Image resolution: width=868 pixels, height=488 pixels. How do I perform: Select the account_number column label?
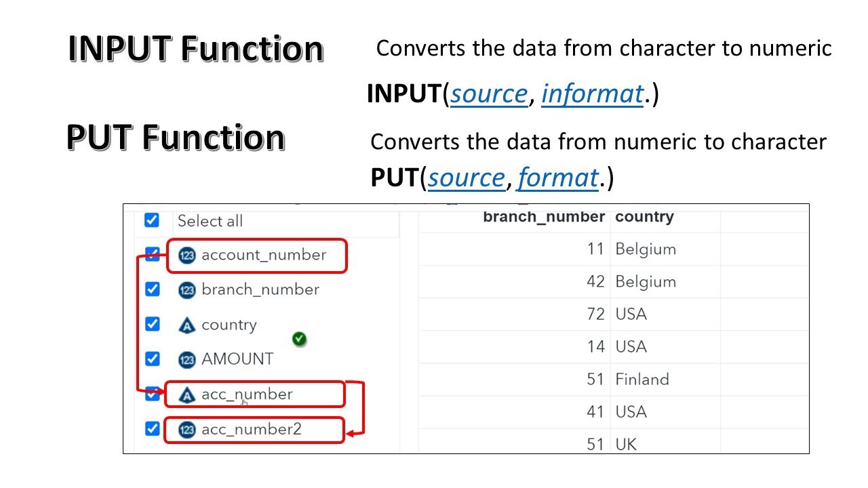(264, 255)
